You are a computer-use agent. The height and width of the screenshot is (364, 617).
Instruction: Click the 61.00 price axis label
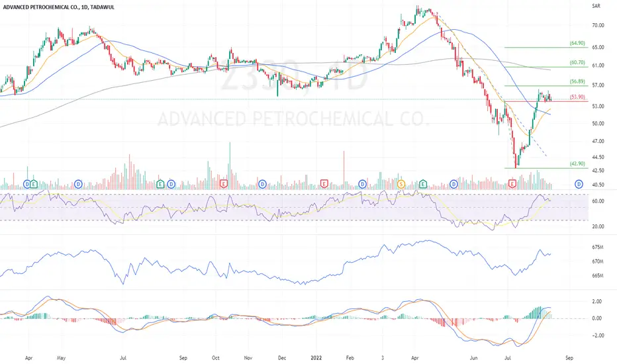[598, 66]
